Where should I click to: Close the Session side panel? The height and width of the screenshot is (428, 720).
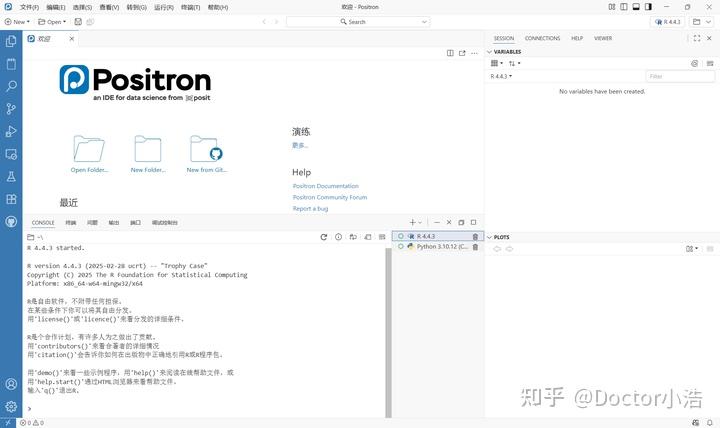pos(709,38)
